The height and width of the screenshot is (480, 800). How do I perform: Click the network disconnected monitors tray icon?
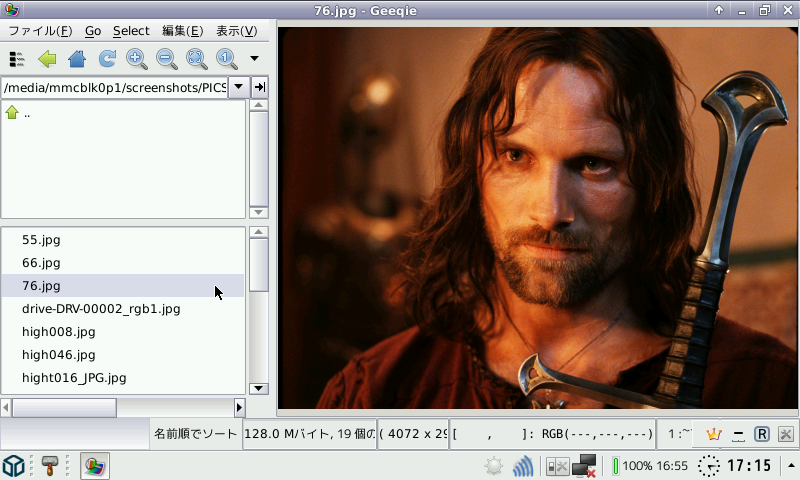coord(584,466)
